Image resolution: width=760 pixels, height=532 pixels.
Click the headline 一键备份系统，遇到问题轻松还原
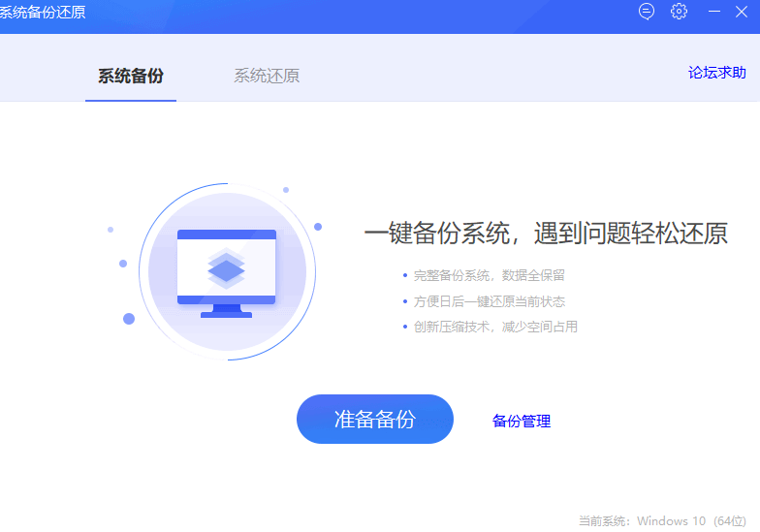coord(545,234)
